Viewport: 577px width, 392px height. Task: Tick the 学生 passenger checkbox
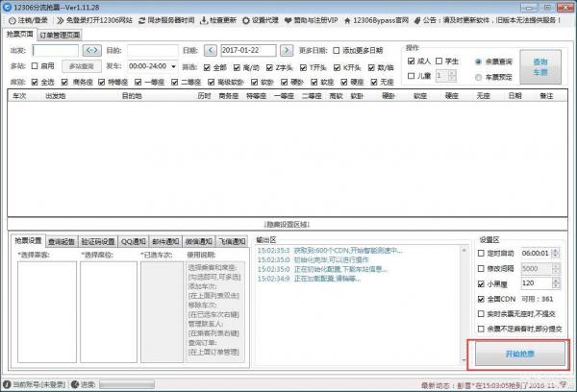click(x=439, y=61)
